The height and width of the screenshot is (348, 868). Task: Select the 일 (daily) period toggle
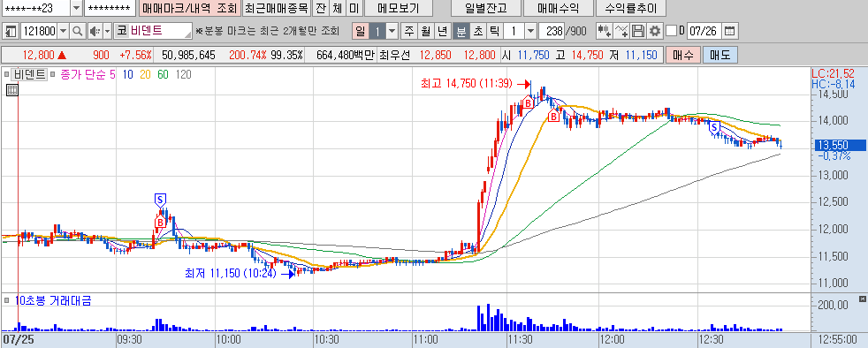tap(361, 31)
